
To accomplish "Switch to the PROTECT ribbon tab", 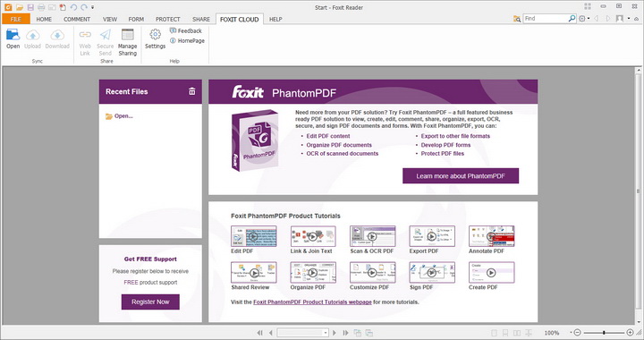I will click(167, 19).
